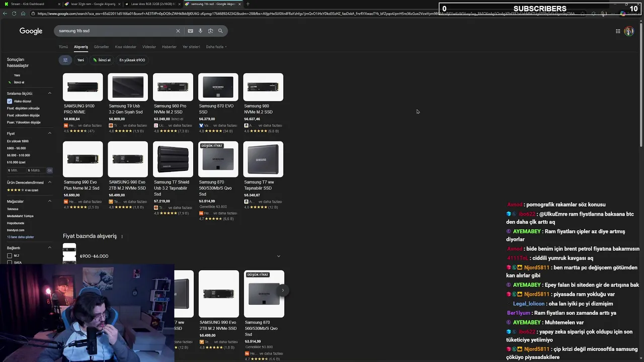Open the on-screen keyboard icon in the search bar
This screenshot has width=644, height=362.
(190, 31)
